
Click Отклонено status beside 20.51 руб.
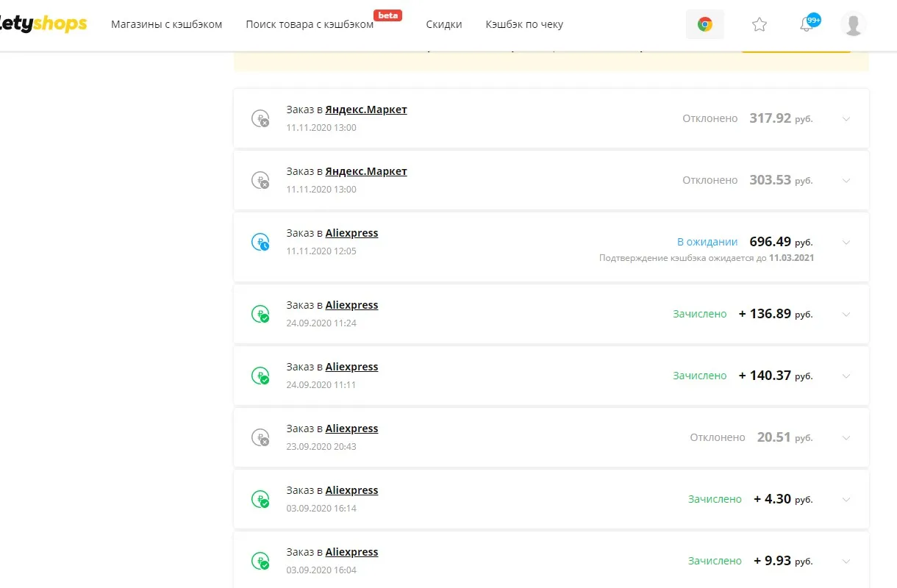coord(718,437)
